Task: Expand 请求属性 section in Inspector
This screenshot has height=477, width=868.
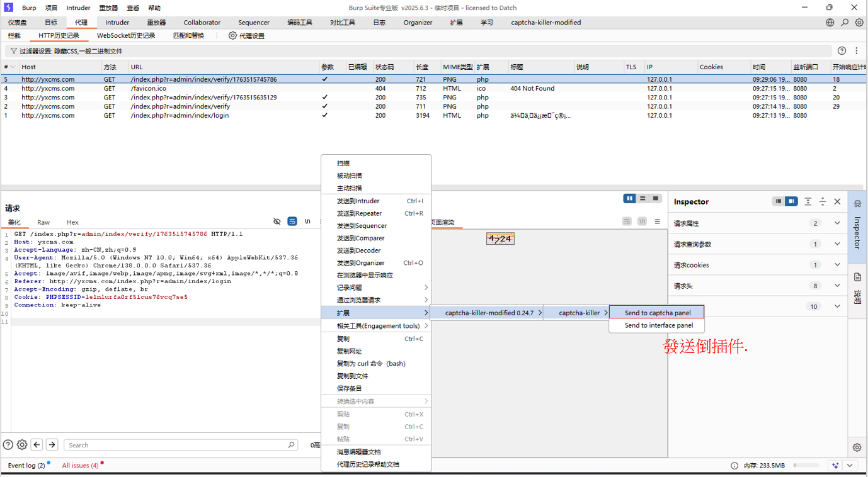Action: 837,223
